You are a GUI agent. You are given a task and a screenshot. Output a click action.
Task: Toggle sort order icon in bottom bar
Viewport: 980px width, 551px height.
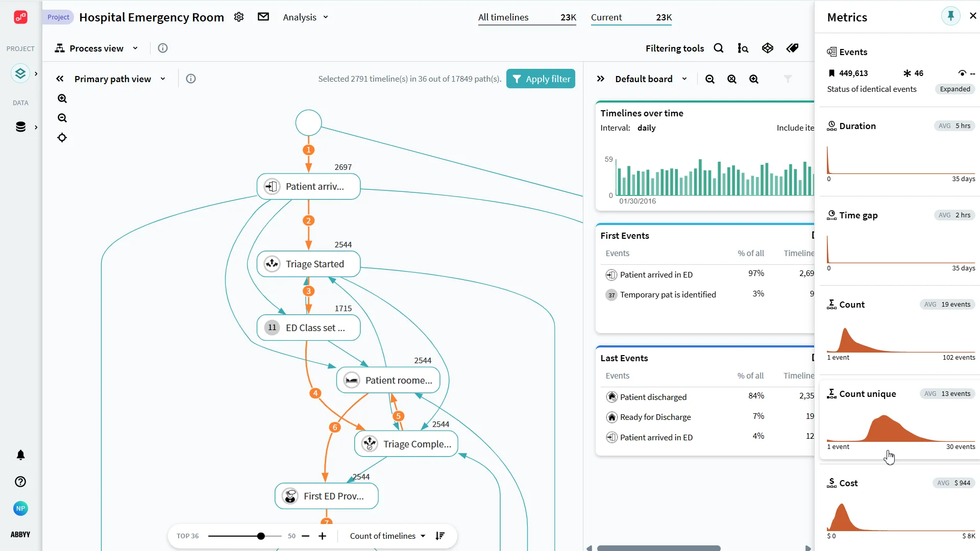pyautogui.click(x=440, y=536)
